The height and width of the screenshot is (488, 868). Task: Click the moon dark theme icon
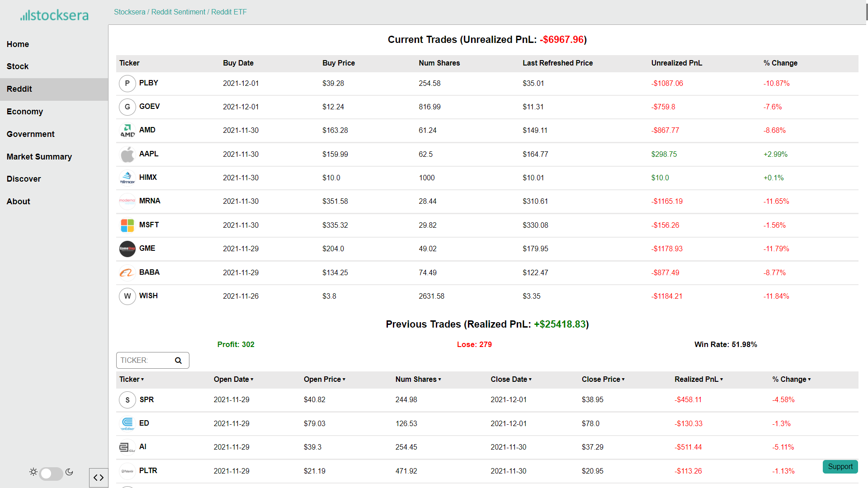point(69,472)
